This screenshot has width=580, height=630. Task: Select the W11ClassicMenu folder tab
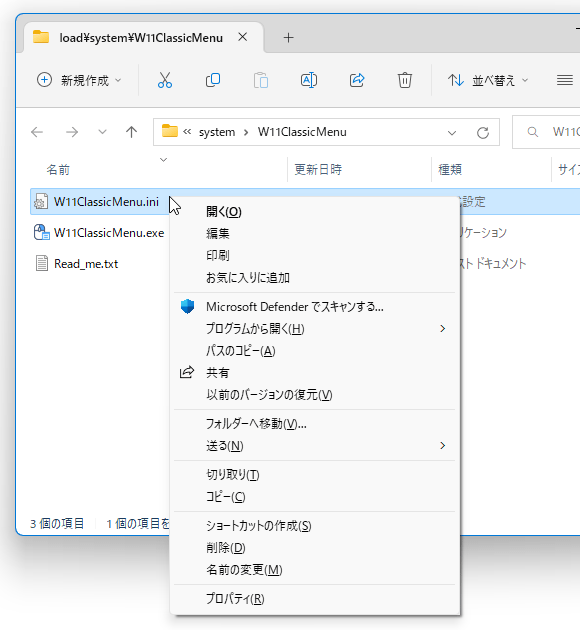[x=141, y=37]
